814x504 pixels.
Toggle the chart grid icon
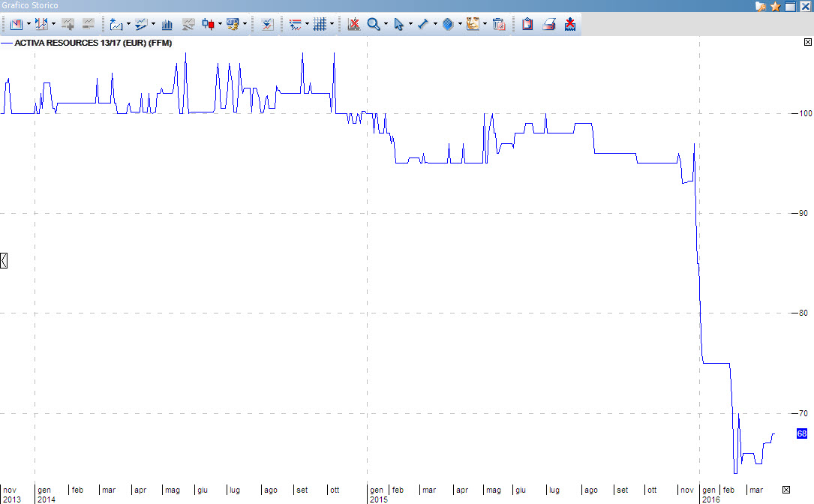(320, 25)
